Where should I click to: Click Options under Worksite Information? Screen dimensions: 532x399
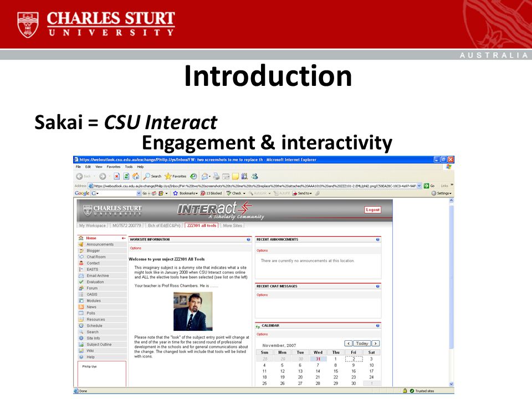pos(135,248)
